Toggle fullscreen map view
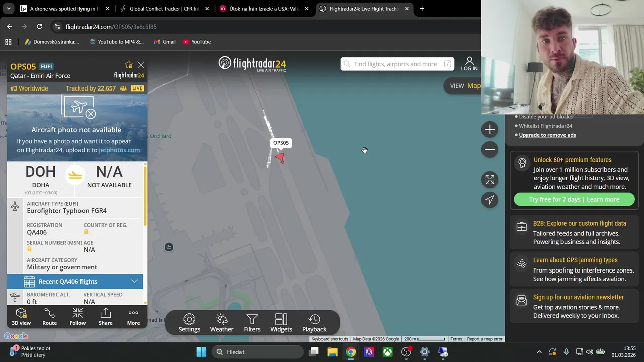The height and width of the screenshot is (362, 644). 490,179
